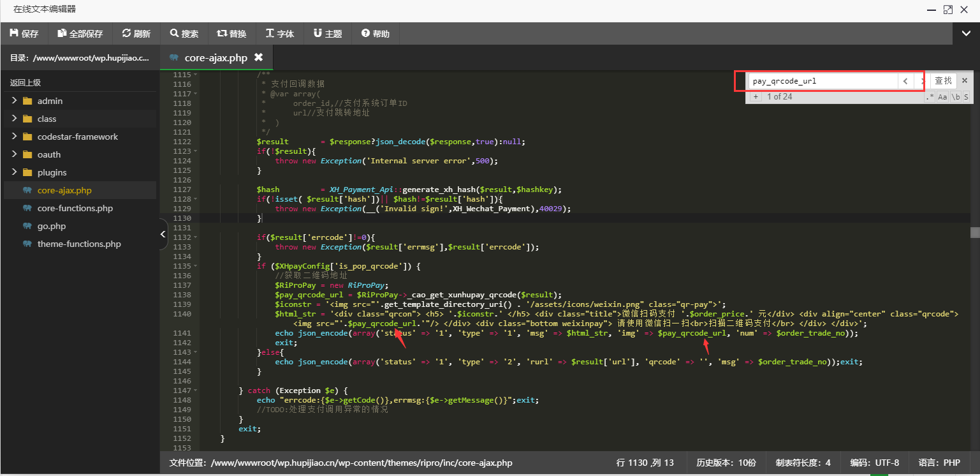Expand the class folder

14,119
